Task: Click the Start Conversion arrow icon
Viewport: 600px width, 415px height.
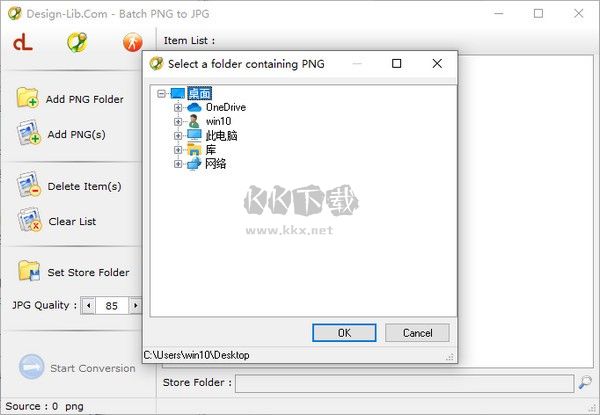Action: point(31,366)
